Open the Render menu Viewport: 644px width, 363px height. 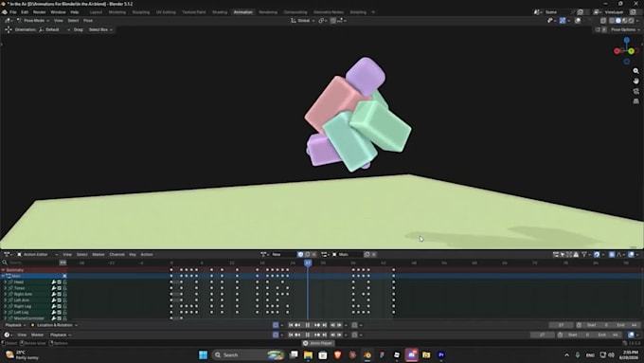click(40, 12)
